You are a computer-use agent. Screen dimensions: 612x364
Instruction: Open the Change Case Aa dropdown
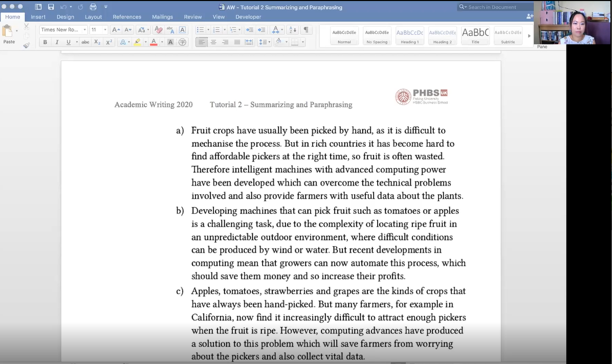tap(143, 30)
